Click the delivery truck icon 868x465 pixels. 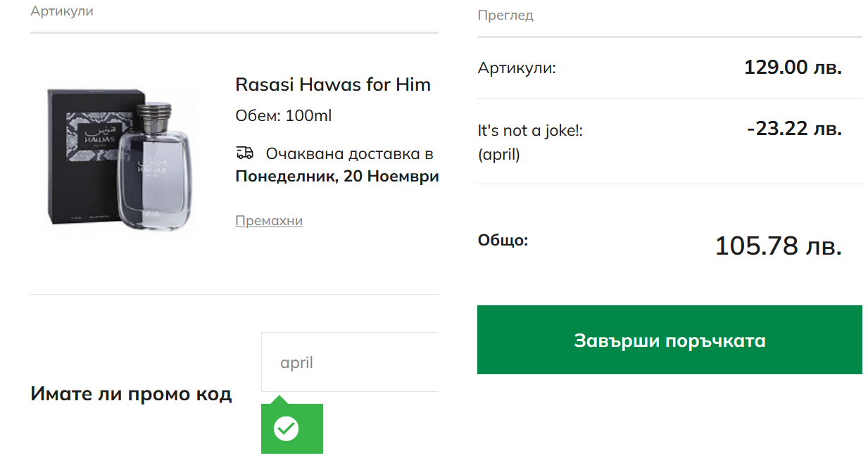click(244, 153)
